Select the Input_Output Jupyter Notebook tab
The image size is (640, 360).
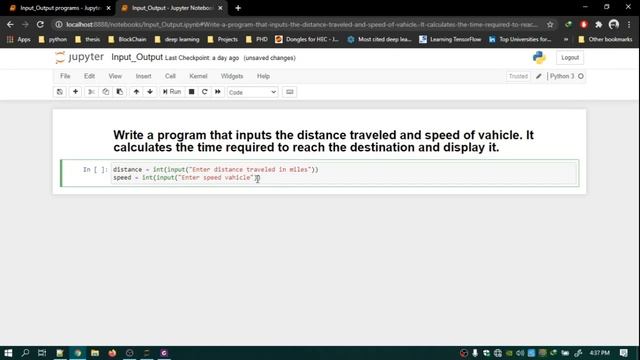click(x=172, y=8)
